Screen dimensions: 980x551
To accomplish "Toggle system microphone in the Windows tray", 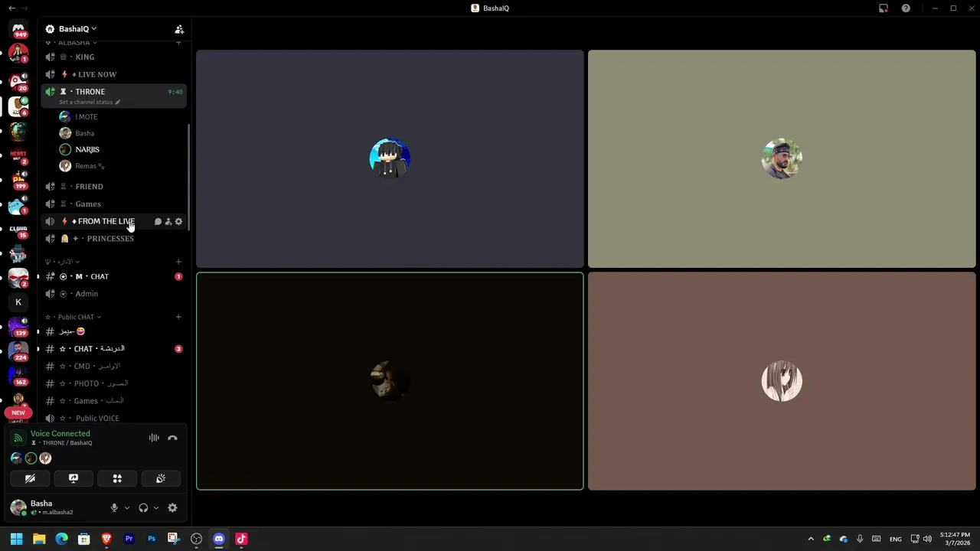I will pyautogui.click(x=860, y=539).
